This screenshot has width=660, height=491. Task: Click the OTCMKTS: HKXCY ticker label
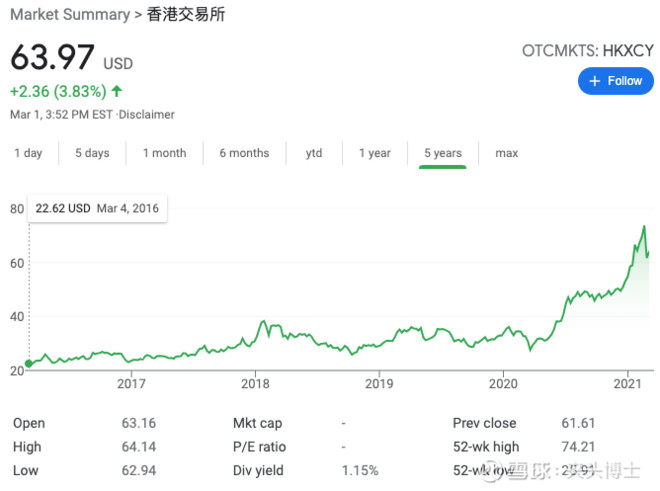click(588, 51)
